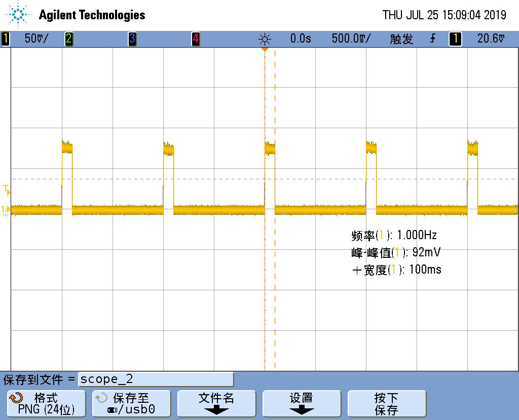Click the trigger point sunburst icon
The width and height of the screenshot is (519, 420).
coord(265,39)
